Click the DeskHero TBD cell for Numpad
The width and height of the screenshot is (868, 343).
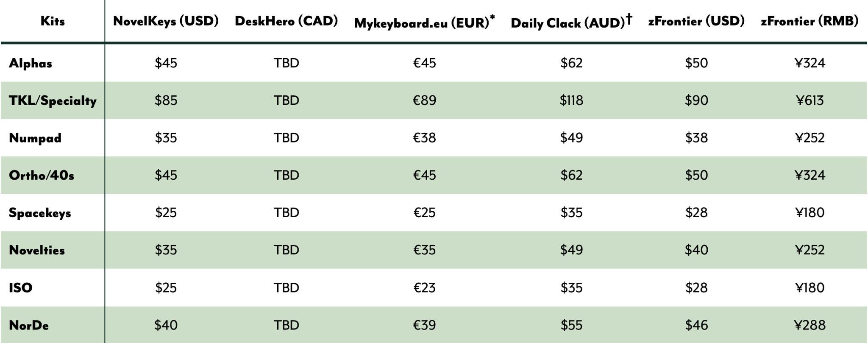[x=286, y=138]
